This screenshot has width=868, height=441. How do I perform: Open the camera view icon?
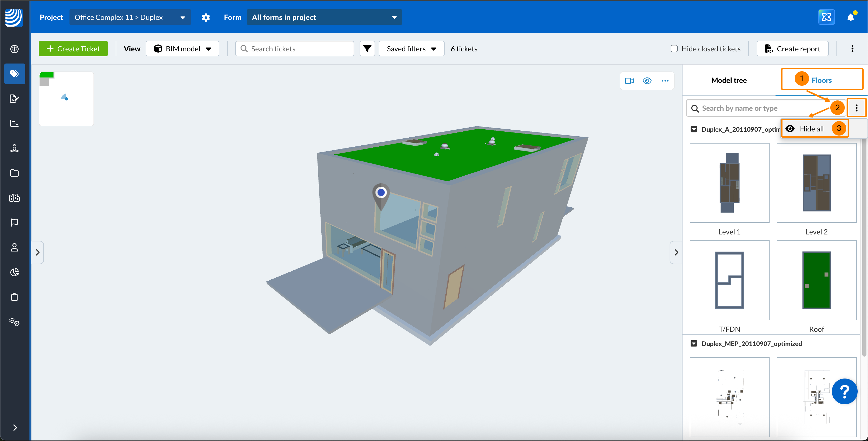click(x=629, y=81)
